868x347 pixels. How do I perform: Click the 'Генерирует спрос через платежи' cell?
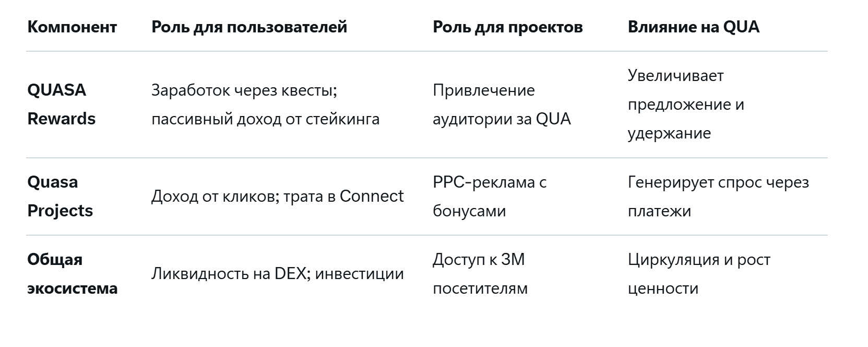[x=718, y=196]
